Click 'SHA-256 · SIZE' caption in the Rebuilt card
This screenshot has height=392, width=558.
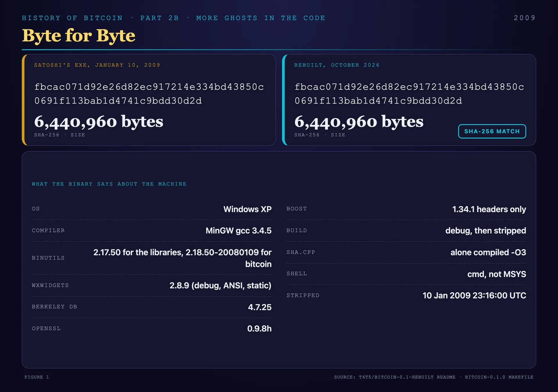tap(320, 135)
